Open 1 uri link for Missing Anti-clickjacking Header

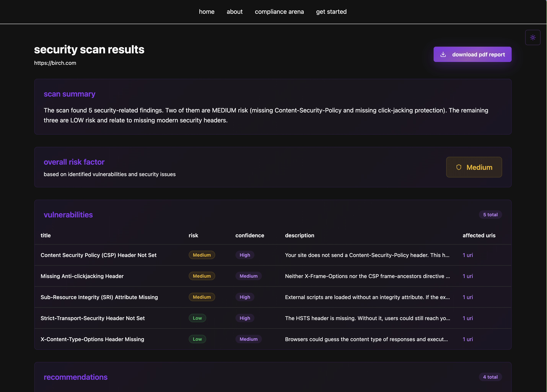click(468, 276)
